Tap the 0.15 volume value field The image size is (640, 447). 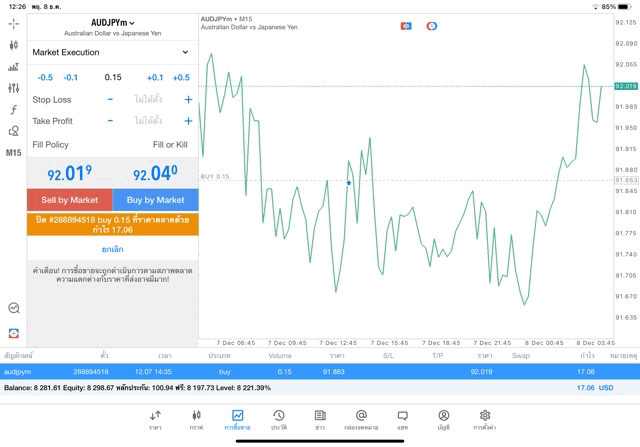pos(113,77)
